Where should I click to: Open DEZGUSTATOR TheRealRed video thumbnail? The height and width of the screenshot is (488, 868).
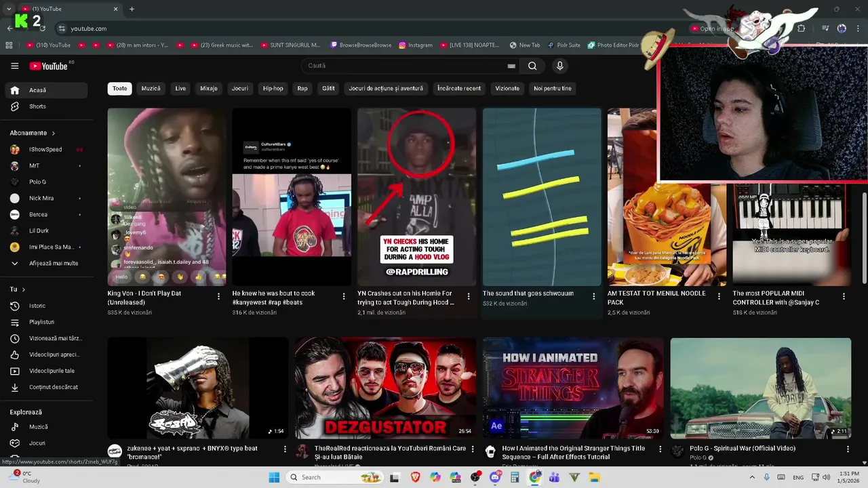(385, 388)
